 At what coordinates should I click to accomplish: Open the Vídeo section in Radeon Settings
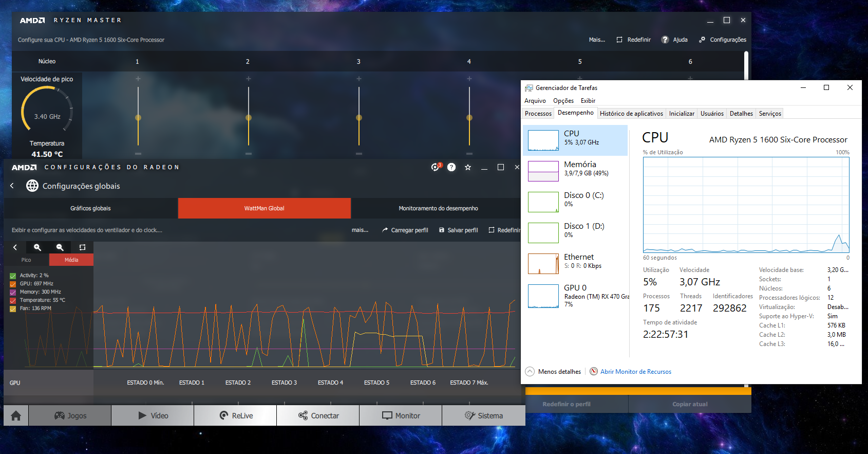click(x=153, y=415)
